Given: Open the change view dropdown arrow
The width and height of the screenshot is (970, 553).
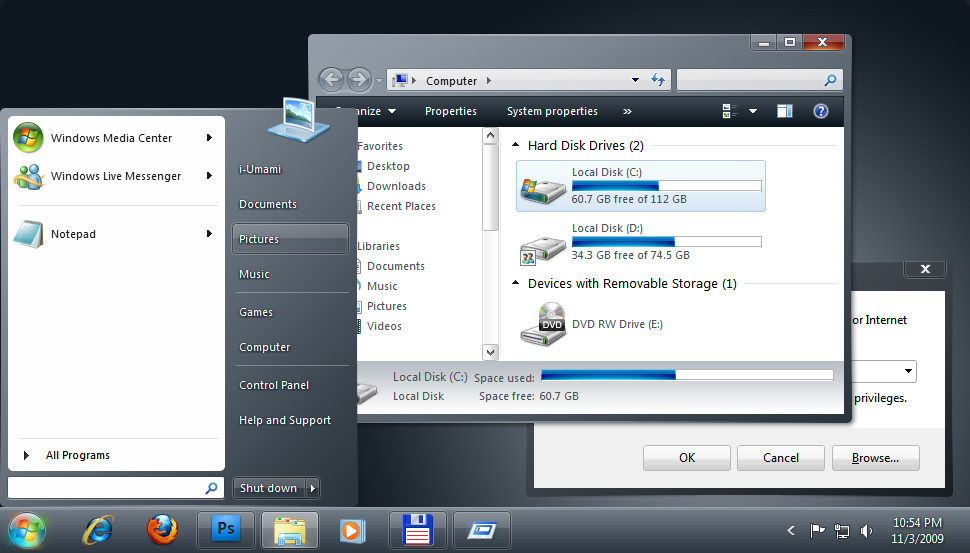Looking at the screenshot, I should coord(753,111).
